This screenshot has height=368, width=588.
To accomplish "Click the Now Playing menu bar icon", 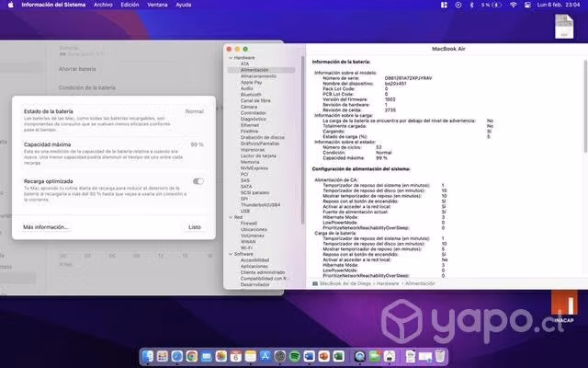I will (458, 5).
